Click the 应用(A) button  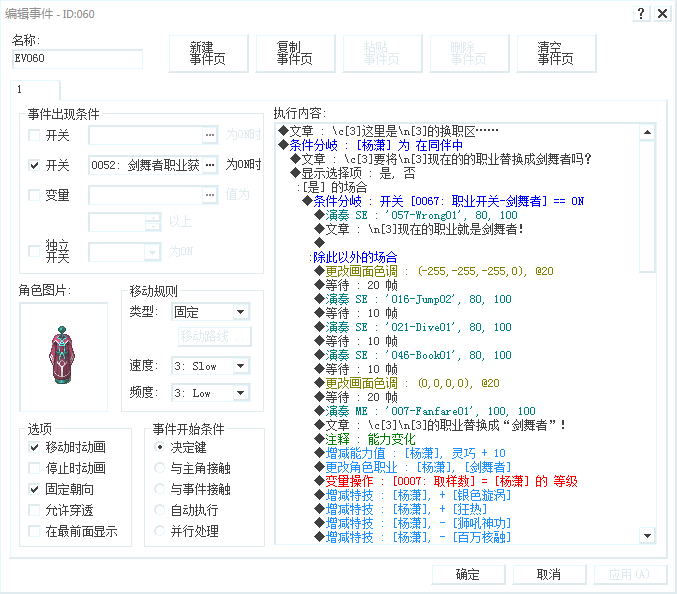pos(630,575)
